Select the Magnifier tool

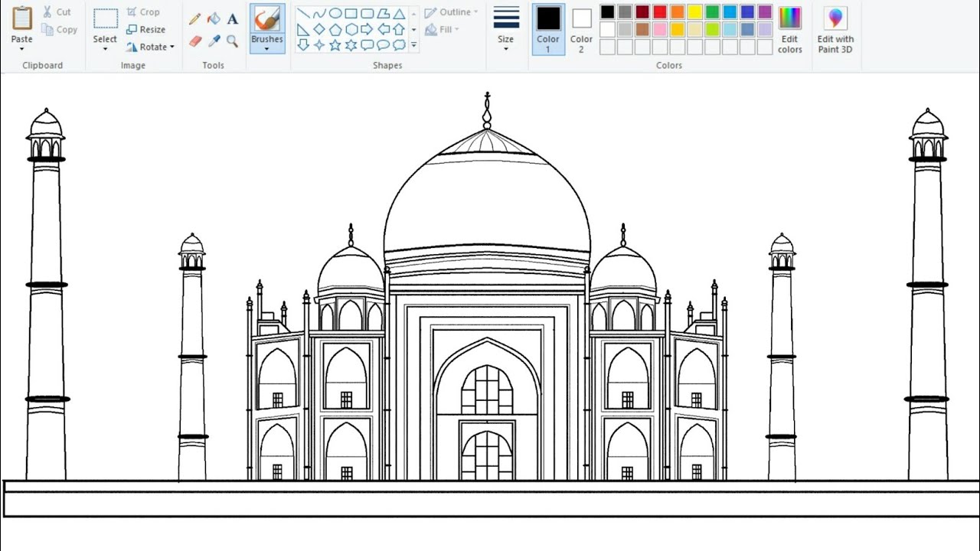point(233,41)
